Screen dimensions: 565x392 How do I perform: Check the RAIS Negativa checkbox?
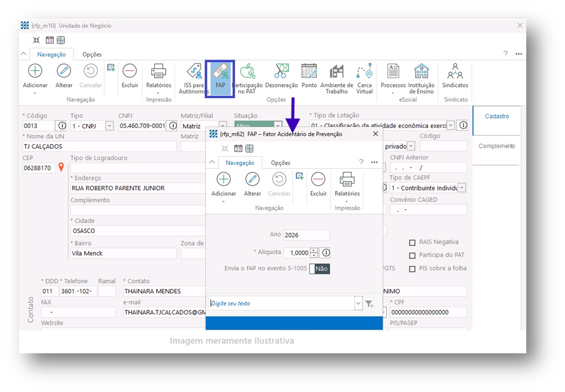(x=412, y=242)
